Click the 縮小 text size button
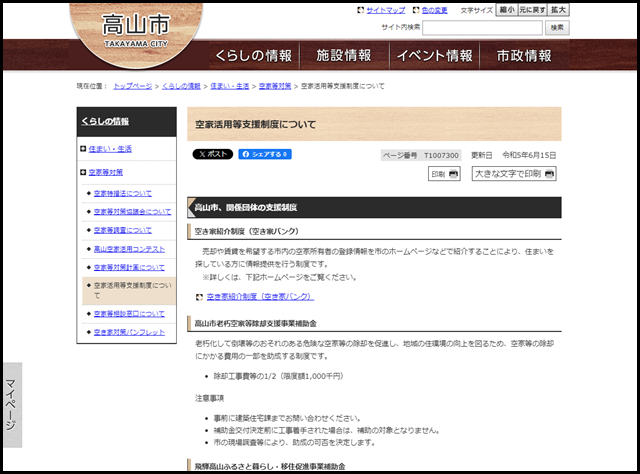 click(x=507, y=10)
